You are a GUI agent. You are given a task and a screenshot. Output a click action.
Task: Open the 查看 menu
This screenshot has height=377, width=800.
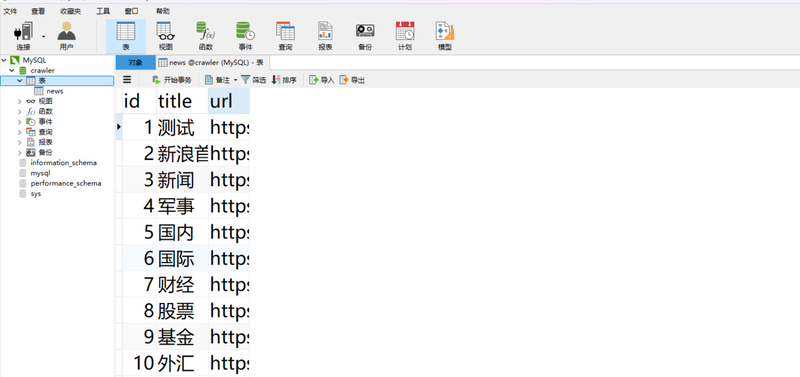pos(38,11)
